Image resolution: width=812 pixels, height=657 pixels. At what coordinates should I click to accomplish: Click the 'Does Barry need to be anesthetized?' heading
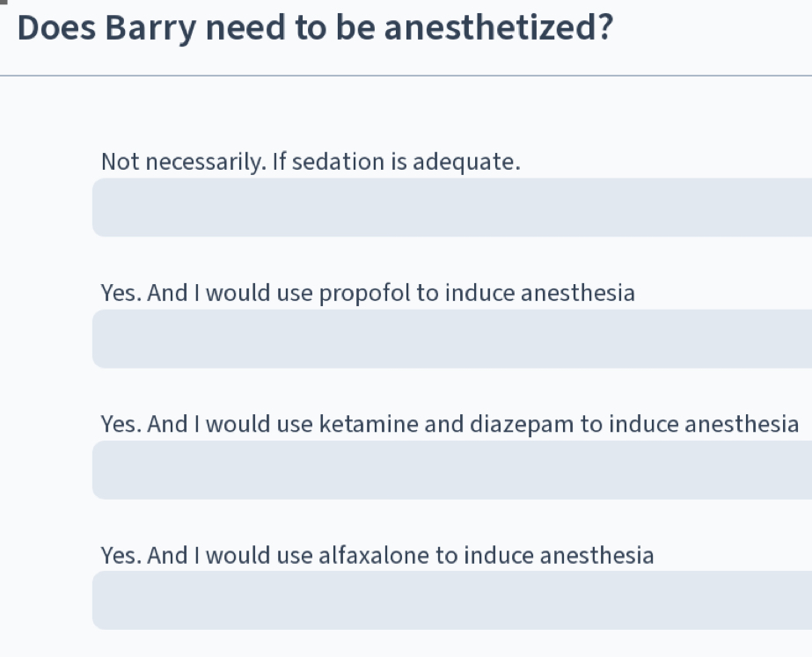tap(314, 29)
